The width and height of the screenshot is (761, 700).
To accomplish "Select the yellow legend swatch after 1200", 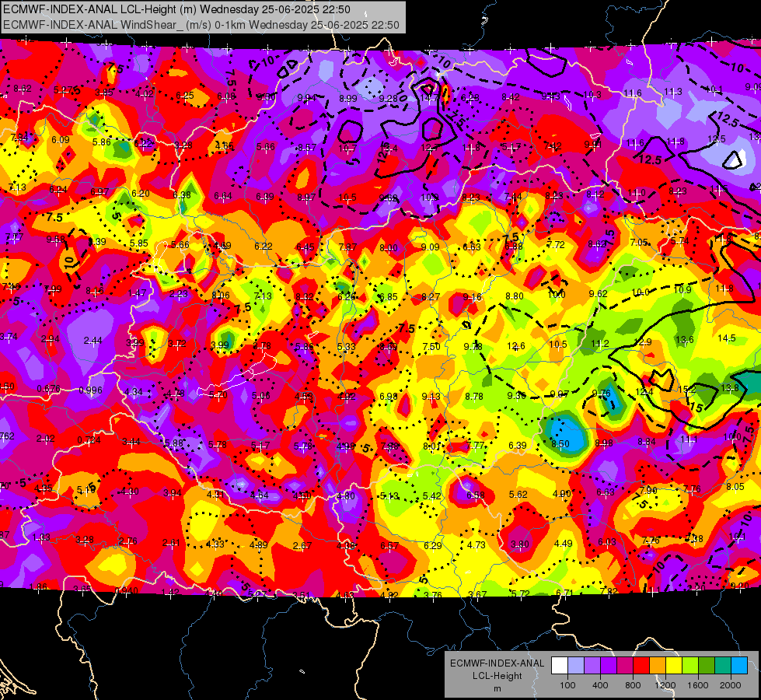I will [674, 666].
